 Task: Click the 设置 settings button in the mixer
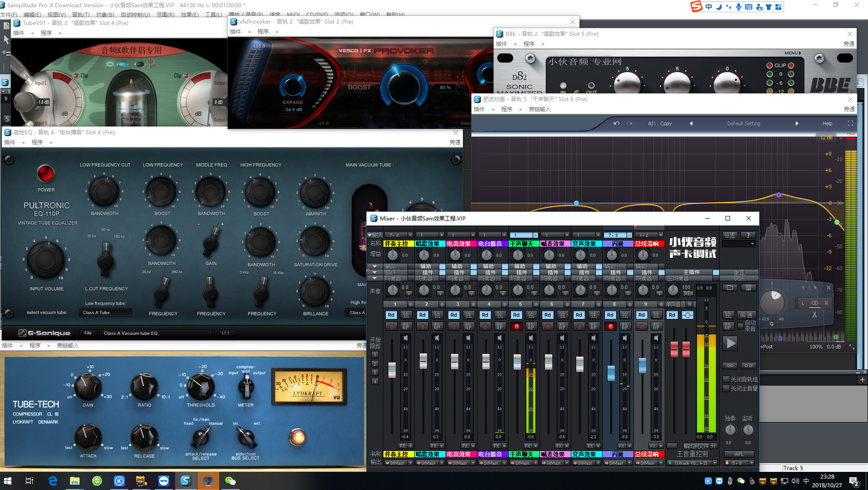click(730, 235)
